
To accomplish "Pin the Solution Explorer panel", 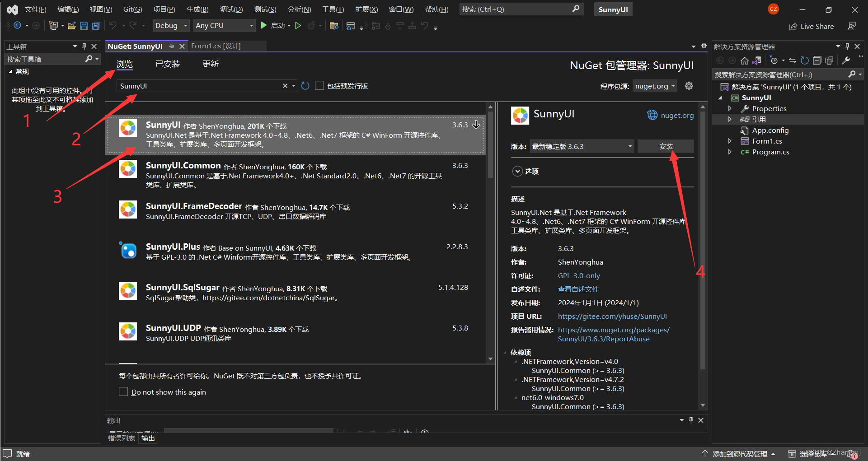I will [848, 47].
